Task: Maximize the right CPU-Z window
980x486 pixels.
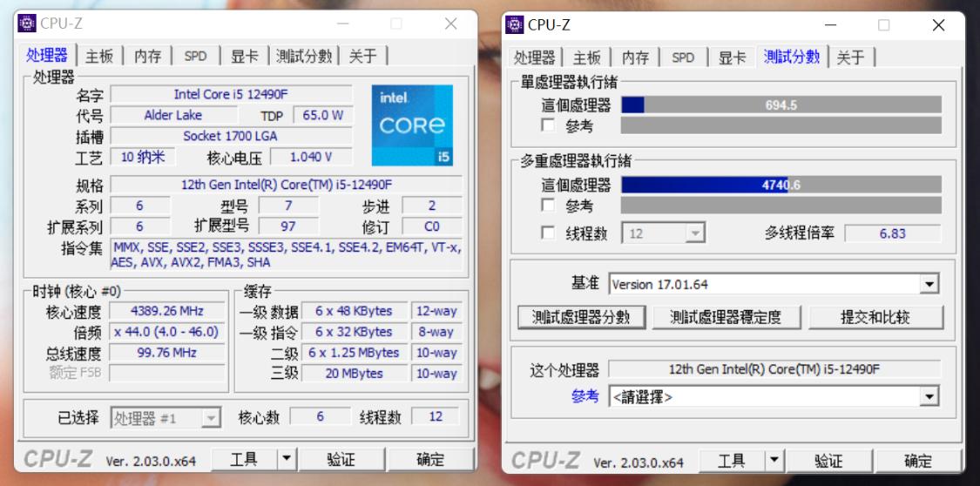Action: 884,25
